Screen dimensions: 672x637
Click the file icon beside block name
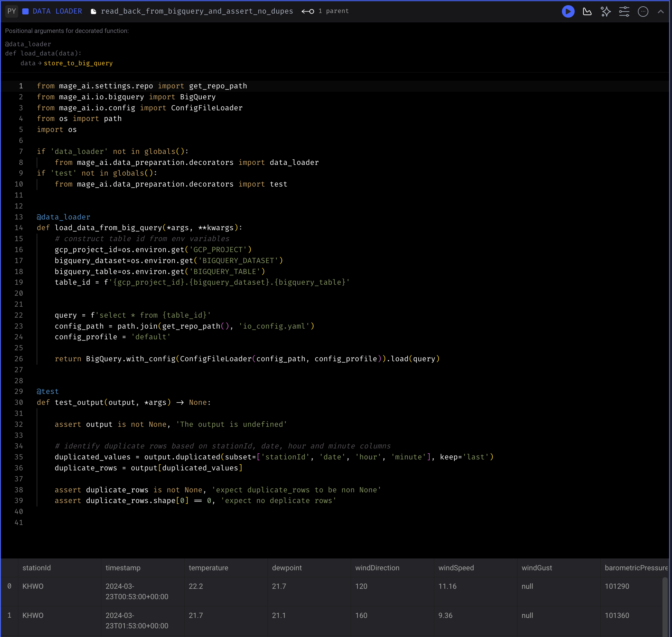point(93,12)
